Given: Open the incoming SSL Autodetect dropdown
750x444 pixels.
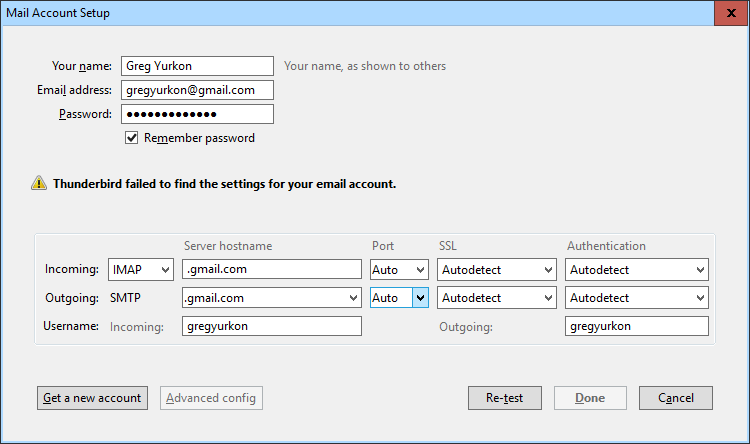Looking at the screenshot, I should [x=496, y=270].
